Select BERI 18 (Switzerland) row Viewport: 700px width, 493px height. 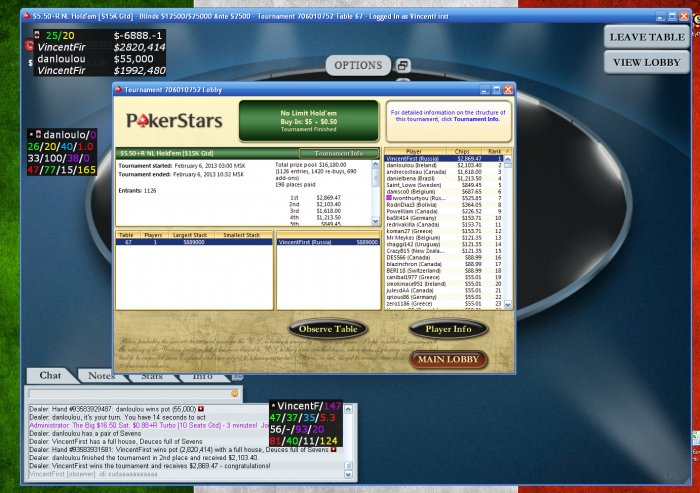pos(444,271)
